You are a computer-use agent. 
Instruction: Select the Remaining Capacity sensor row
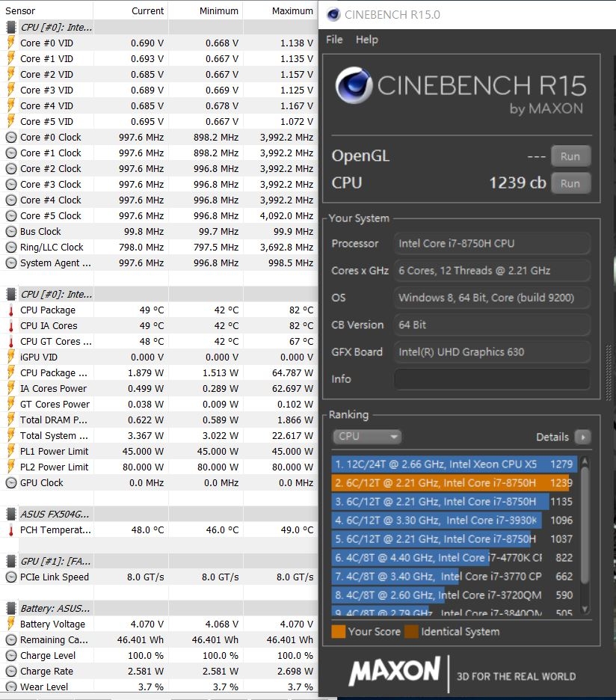pos(159,639)
